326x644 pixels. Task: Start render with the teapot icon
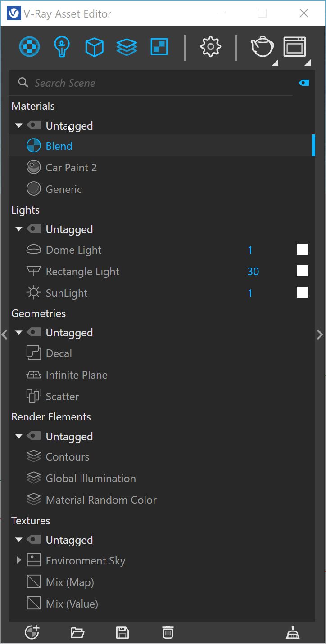tap(262, 47)
